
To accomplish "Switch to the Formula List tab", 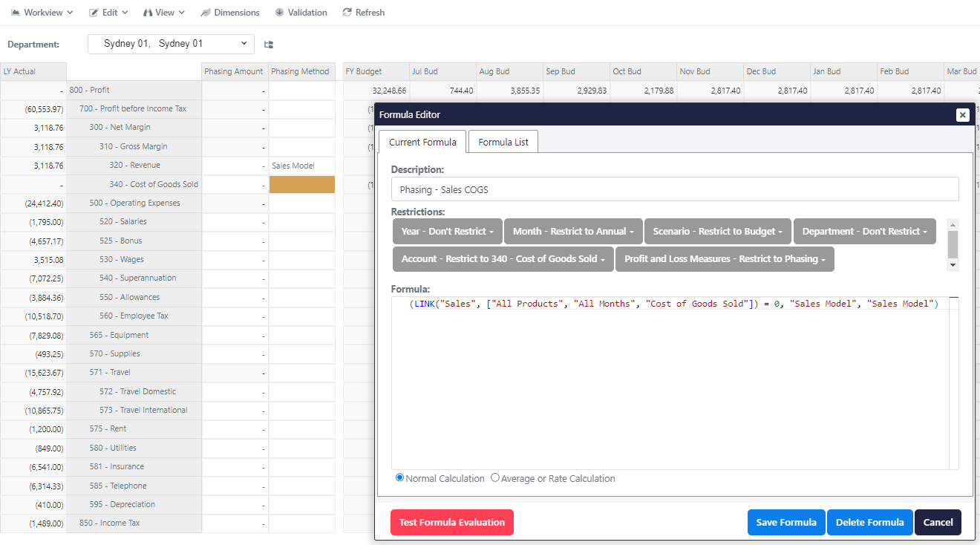I will tap(503, 142).
